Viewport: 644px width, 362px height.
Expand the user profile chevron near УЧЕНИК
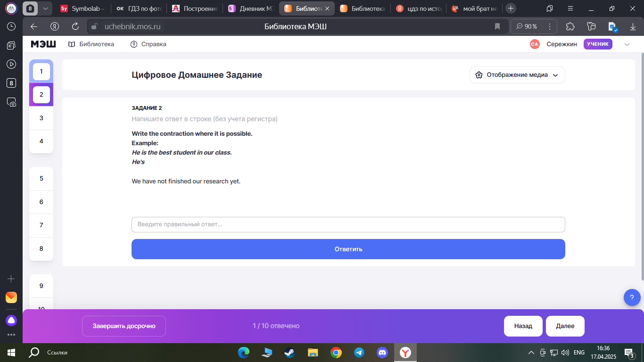(627, 44)
